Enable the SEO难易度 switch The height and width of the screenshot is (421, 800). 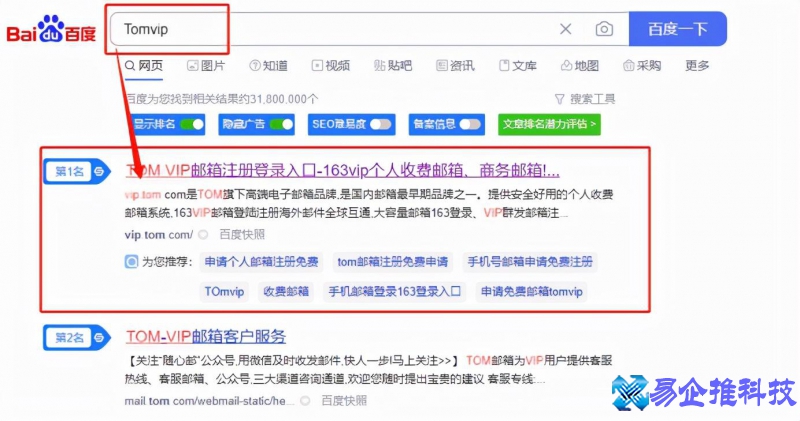coord(381,124)
